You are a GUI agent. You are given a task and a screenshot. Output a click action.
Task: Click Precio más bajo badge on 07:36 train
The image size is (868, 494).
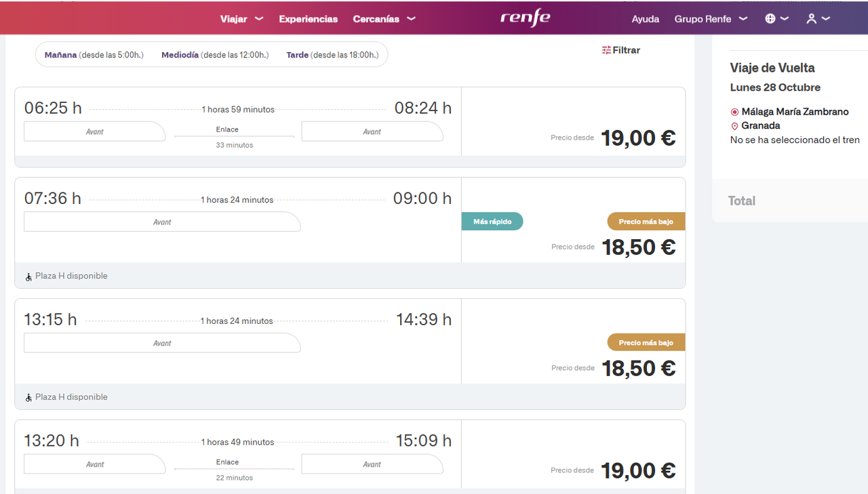pyautogui.click(x=646, y=222)
